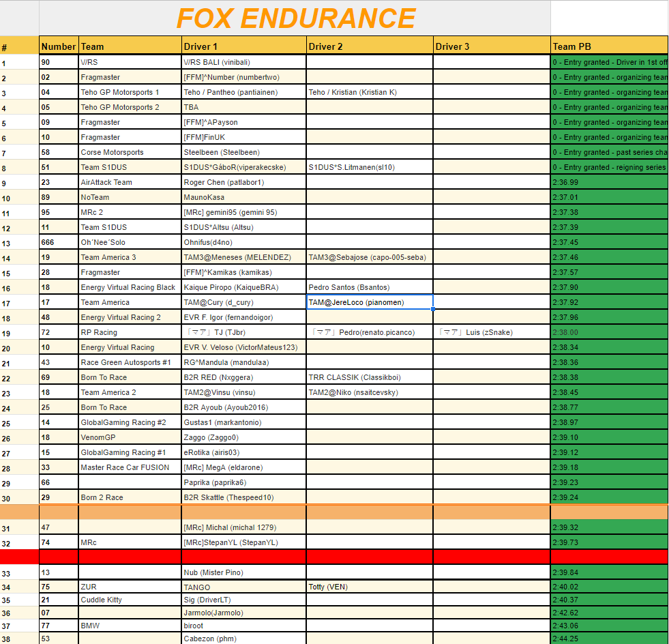Click the 'TBA' driver cell
This screenshot has height=644, width=669.
243,107
